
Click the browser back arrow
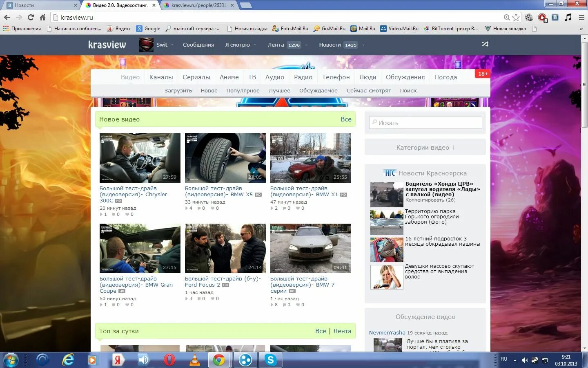point(7,17)
